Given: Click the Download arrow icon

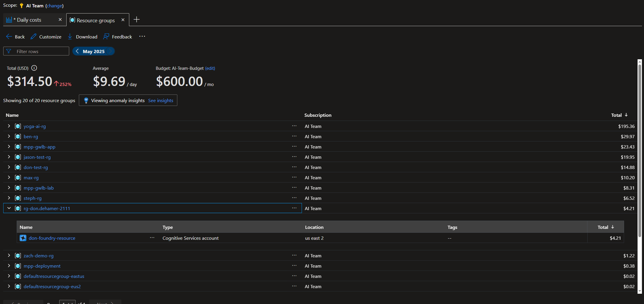Looking at the screenshot, I should click(70, 37).
